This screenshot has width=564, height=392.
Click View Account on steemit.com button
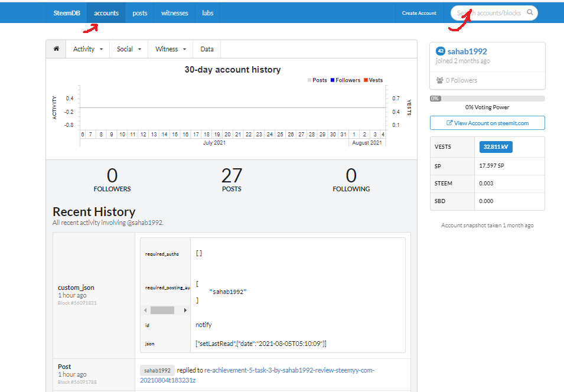[x=487, y=123]
